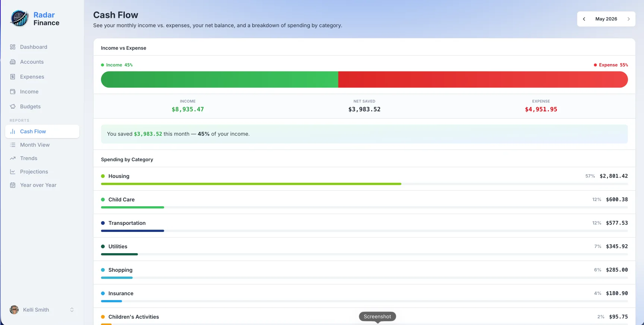Click the expense total $4,951.95
The image size is (644, 325).
tap(541, 109)
